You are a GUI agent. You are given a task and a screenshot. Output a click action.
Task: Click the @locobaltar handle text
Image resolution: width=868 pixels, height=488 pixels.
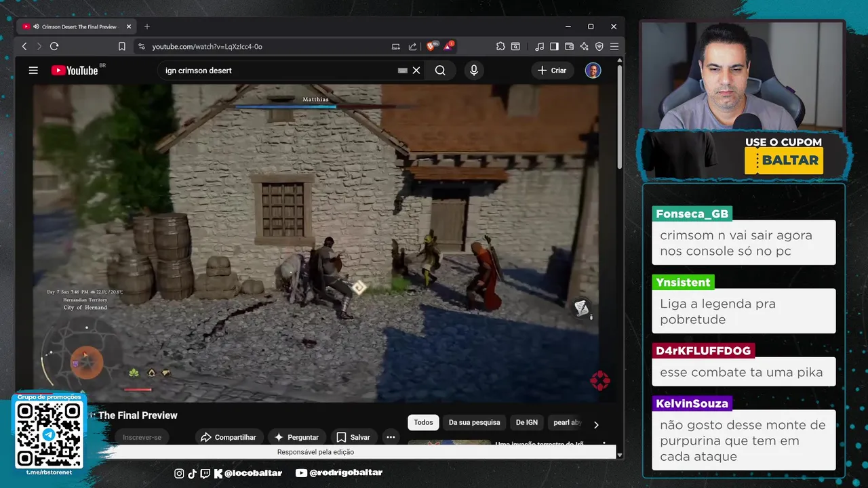point(253,473)
